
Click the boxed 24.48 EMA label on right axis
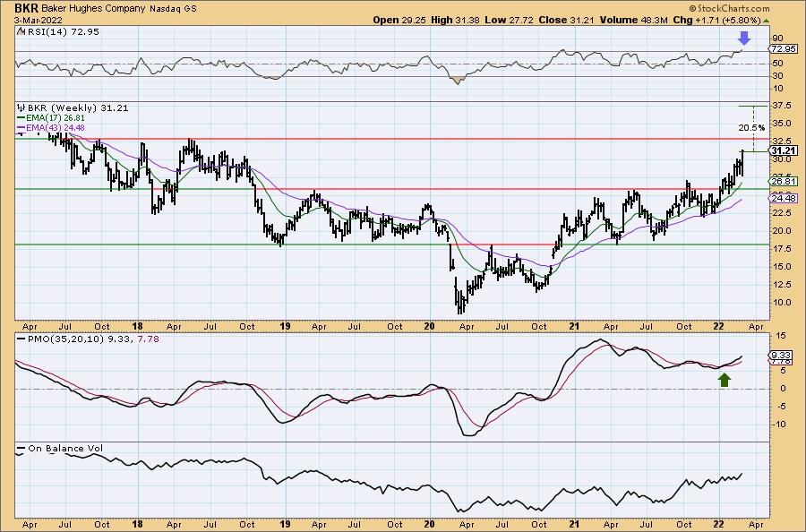tap(784, 198)
